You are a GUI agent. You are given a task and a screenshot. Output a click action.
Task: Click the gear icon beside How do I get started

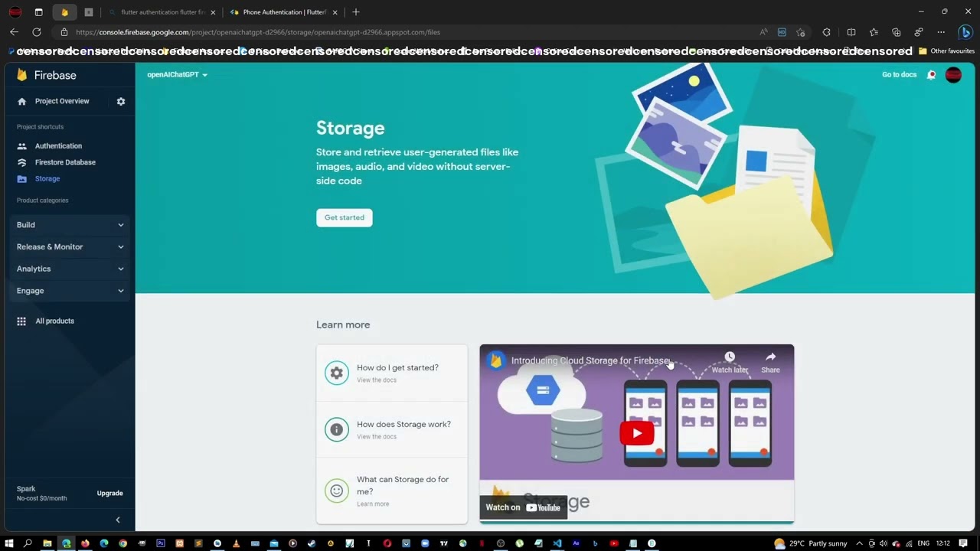337,373
